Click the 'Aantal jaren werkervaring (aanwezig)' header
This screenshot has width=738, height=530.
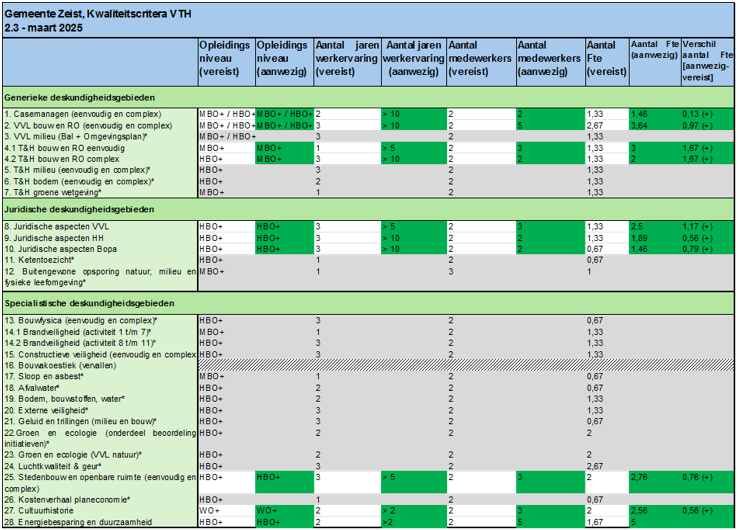tap(412, 59)
